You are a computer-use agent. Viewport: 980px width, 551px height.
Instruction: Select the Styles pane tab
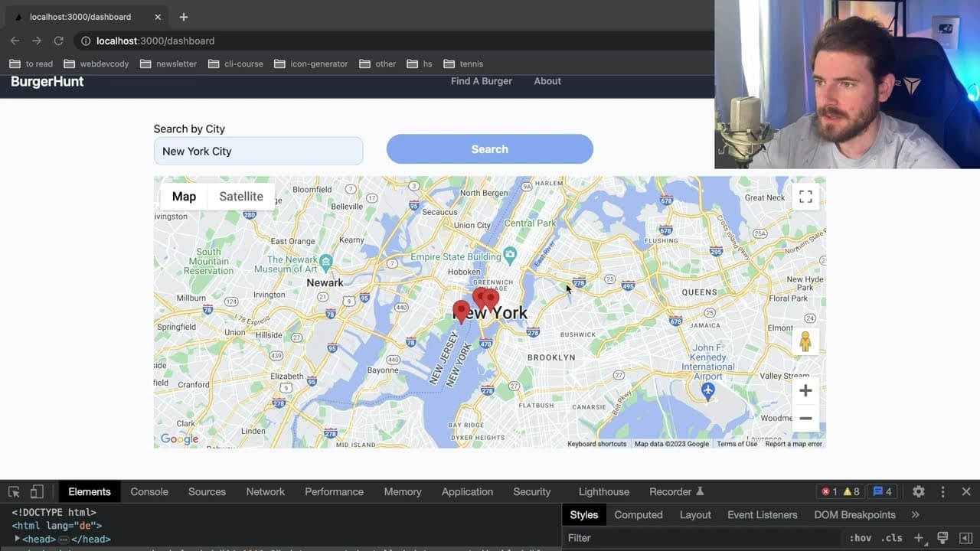pos(583,515)
